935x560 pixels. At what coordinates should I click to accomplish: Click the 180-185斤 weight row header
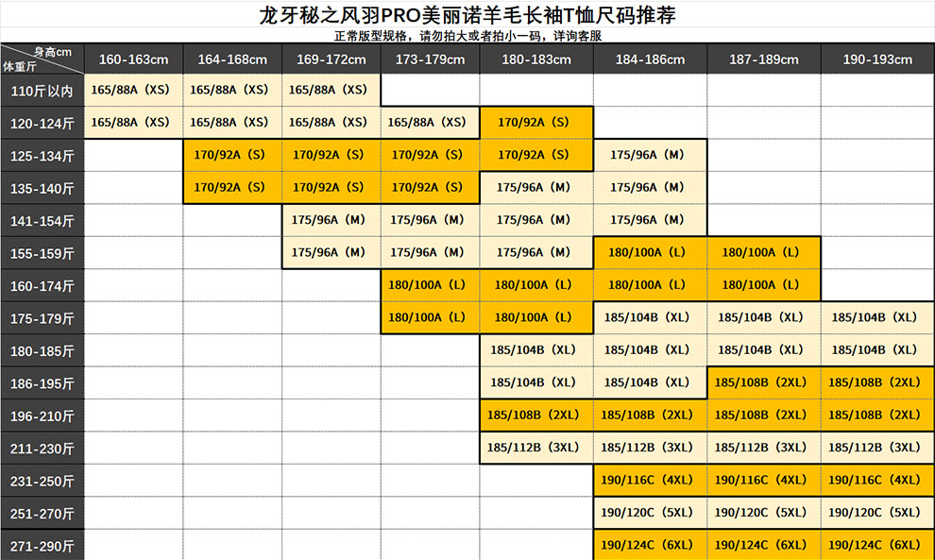point(42,350)
